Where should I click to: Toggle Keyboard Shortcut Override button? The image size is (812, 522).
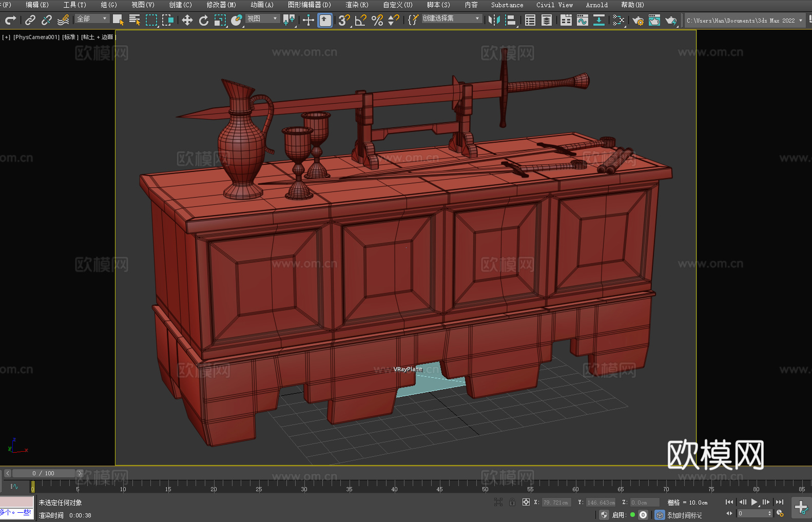pyautogui.click(x=325, y=20)
